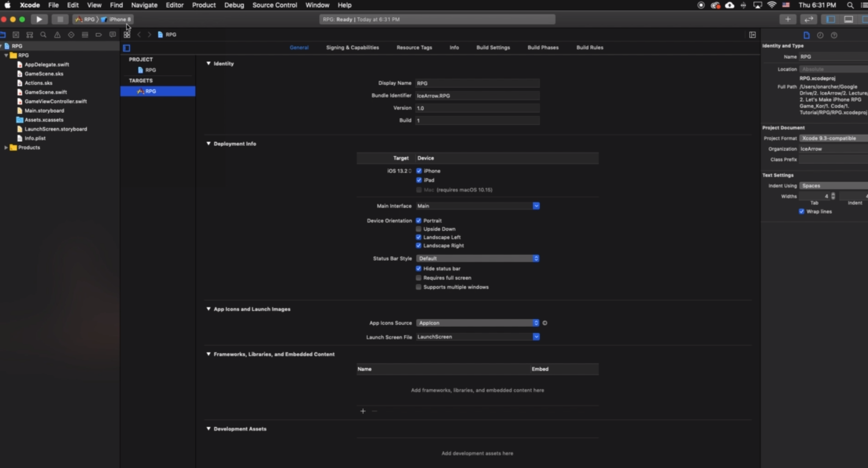Screen dimensions: 868x468
Task: Adjust the tab width stepper
Action: point(833,196)
